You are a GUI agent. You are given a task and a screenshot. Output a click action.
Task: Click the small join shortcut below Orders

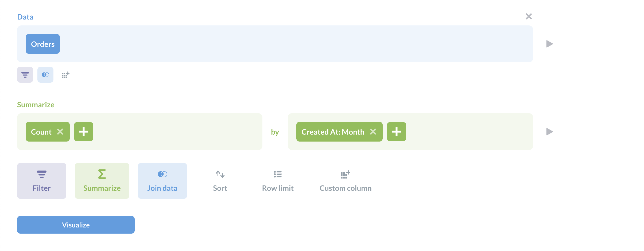coord(45,75)
